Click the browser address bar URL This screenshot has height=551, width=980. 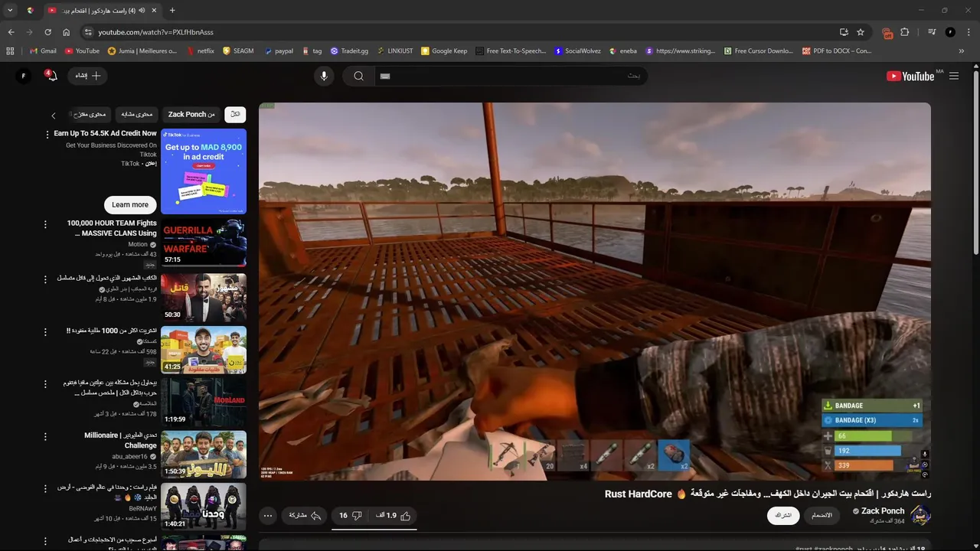pyautogui.click(x=155, y=32)
